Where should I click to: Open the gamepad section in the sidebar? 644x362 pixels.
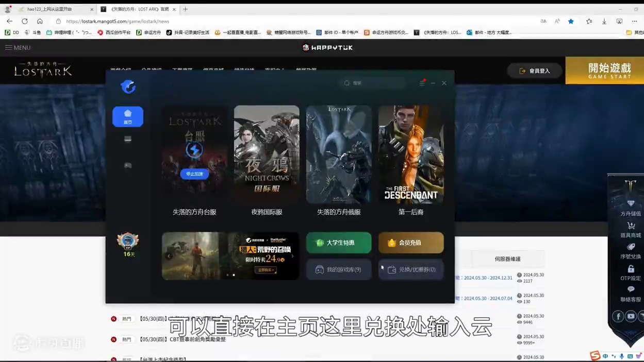click(128, 165)
